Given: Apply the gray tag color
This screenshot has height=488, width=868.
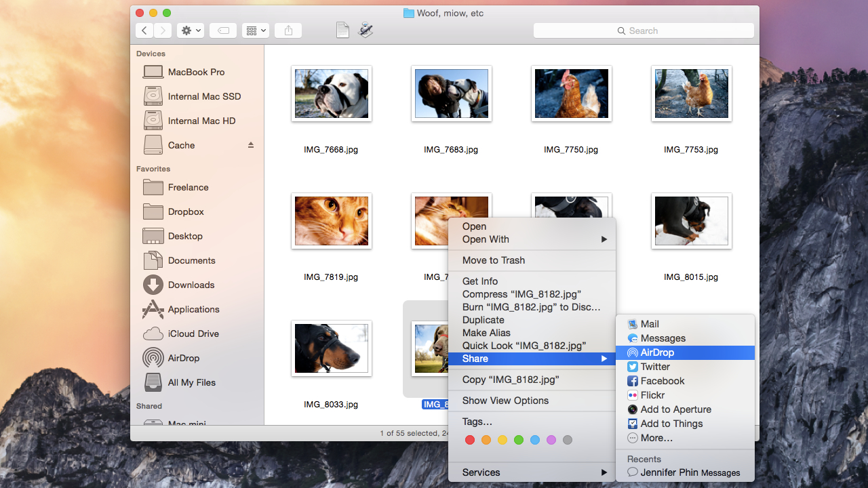Looking at the screenshot, I should click(x=568, y=440).
